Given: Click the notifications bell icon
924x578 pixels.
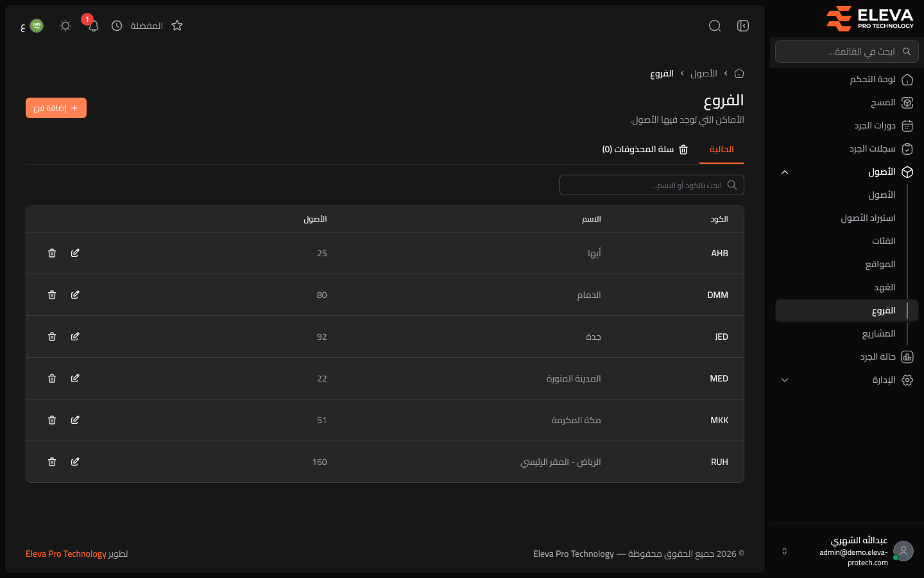Looking at the screenshot, I should pyautogui.click(x=94, y=26).
